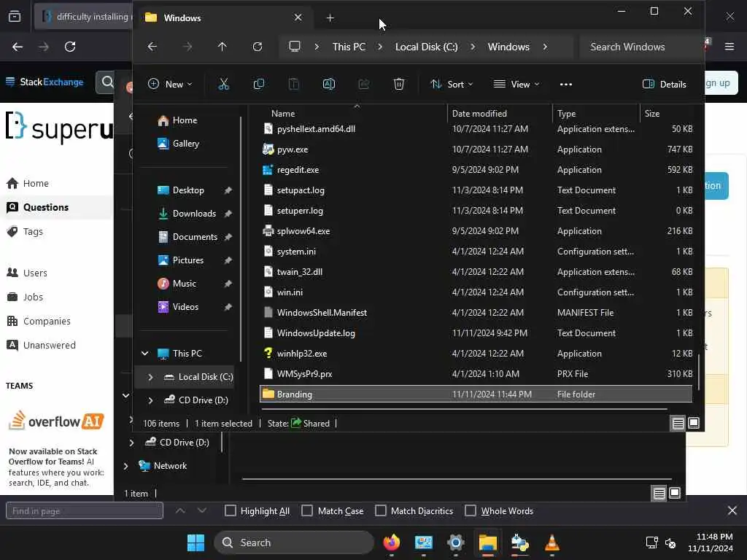This screenshot has height=560, width=747.
Task: Collapse the This PC tree node
Action: 145,354
